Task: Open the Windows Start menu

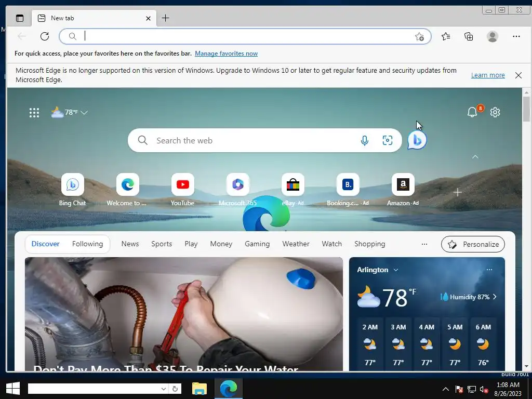Action: (13, 389)
